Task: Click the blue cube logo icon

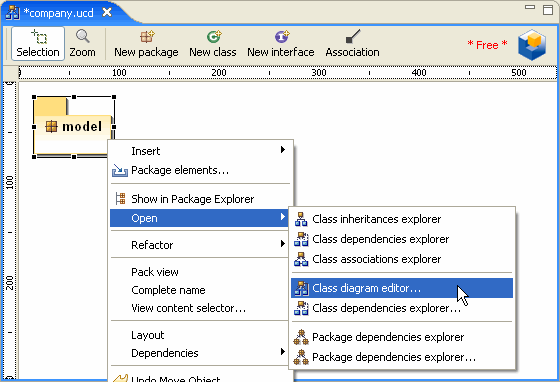Action: coord(532,45)
